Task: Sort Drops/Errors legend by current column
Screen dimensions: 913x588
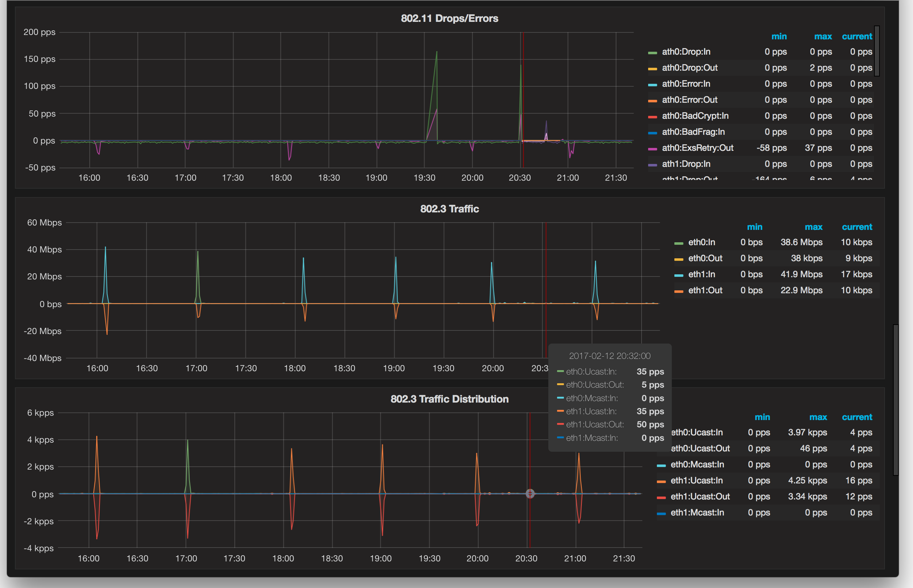Action: click(857, 36)
